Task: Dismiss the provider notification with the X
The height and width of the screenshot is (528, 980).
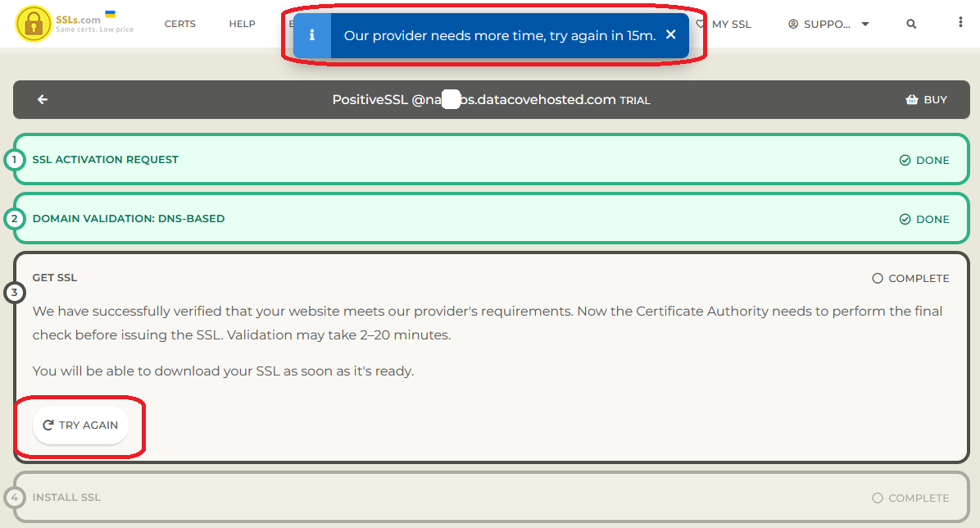Action: [670, 34]
